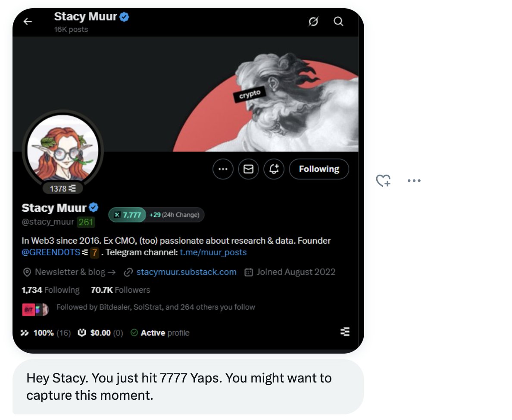Viewport: 512px width, 420px height.
Task: Click the envelope message icon
Action: coord(248,169)
